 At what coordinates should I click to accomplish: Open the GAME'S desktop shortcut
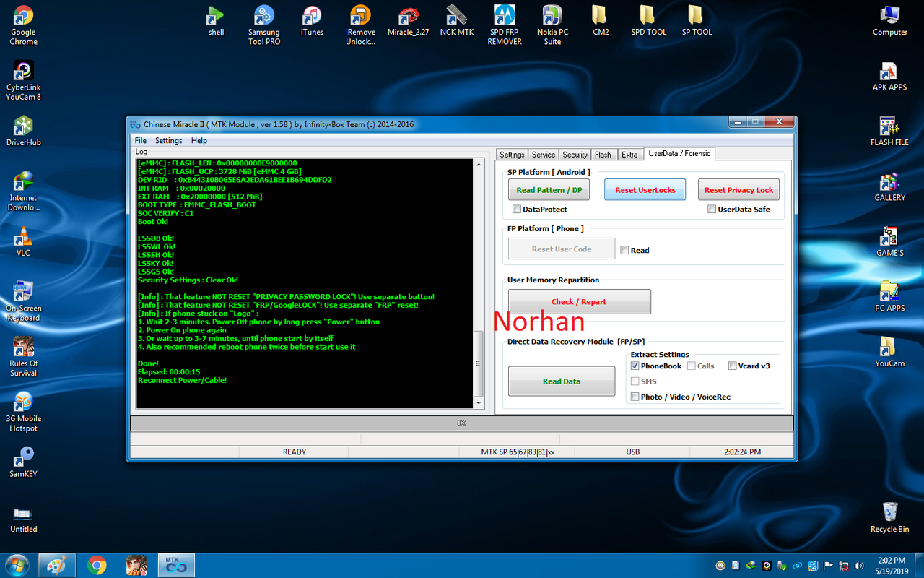tap(889, 242)
